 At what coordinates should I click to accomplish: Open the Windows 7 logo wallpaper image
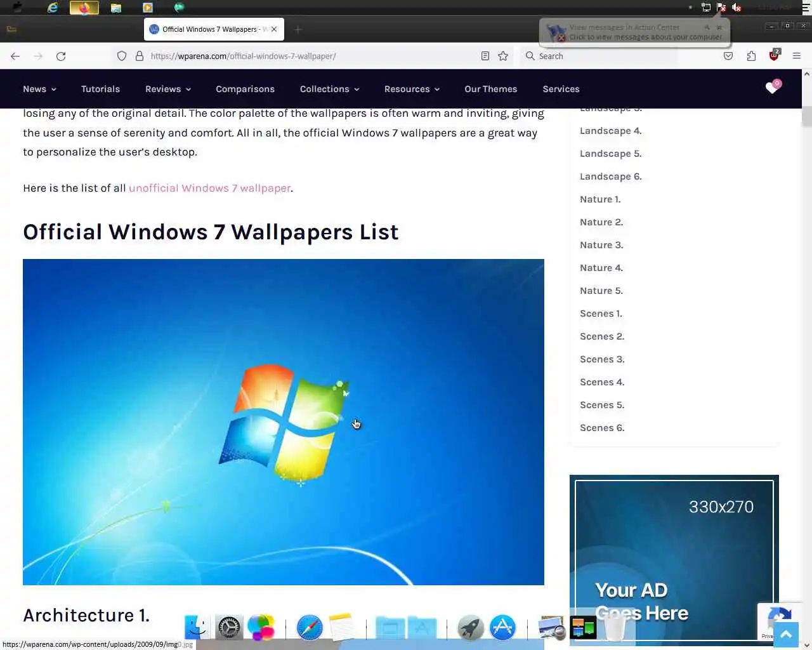click(284, 422)
